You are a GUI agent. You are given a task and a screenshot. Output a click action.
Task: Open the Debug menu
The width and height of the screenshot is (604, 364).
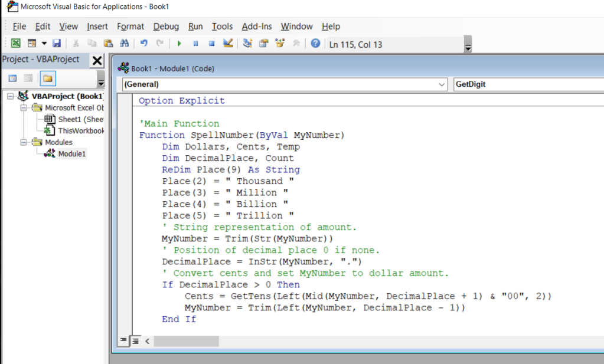coord(166,27)
